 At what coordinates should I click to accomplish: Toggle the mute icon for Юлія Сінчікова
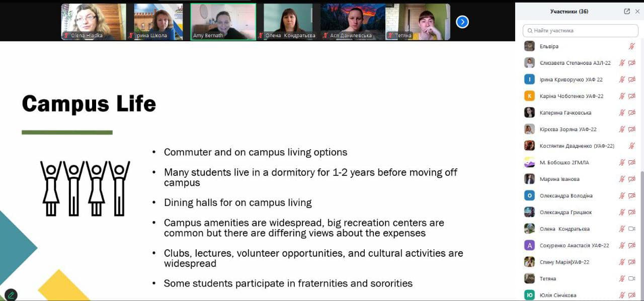[x=622, y=295]
